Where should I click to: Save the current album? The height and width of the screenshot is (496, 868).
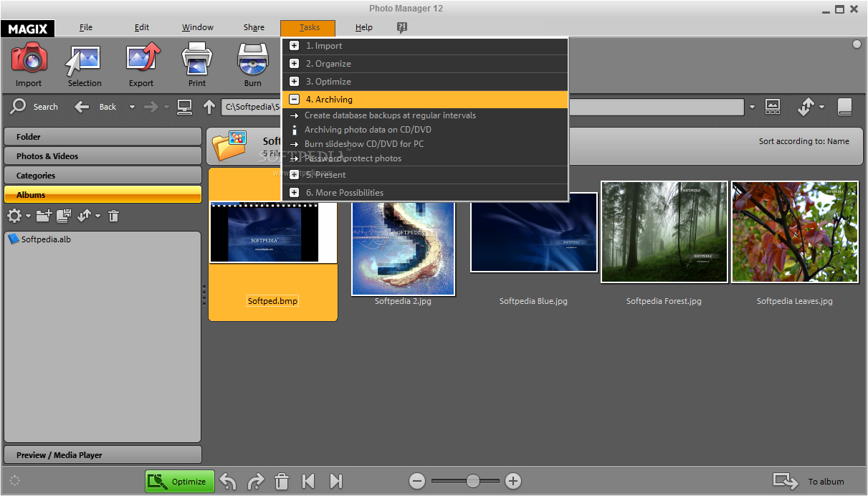[64, 215]
